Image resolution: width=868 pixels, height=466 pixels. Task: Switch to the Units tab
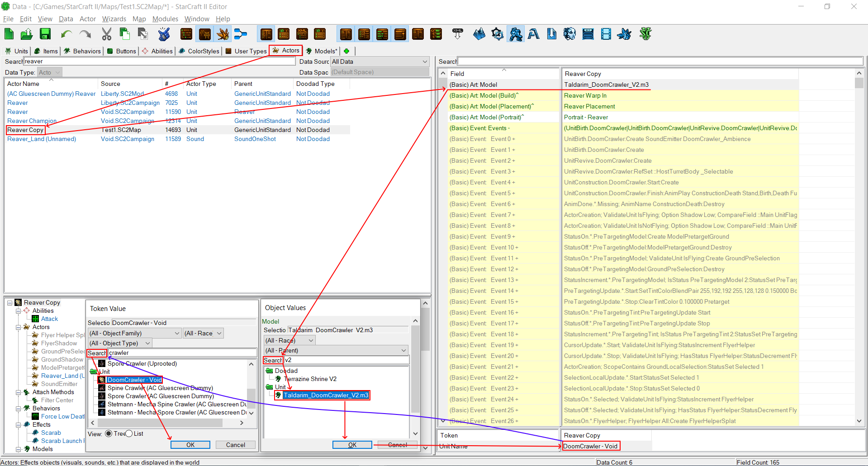[17, 51]
